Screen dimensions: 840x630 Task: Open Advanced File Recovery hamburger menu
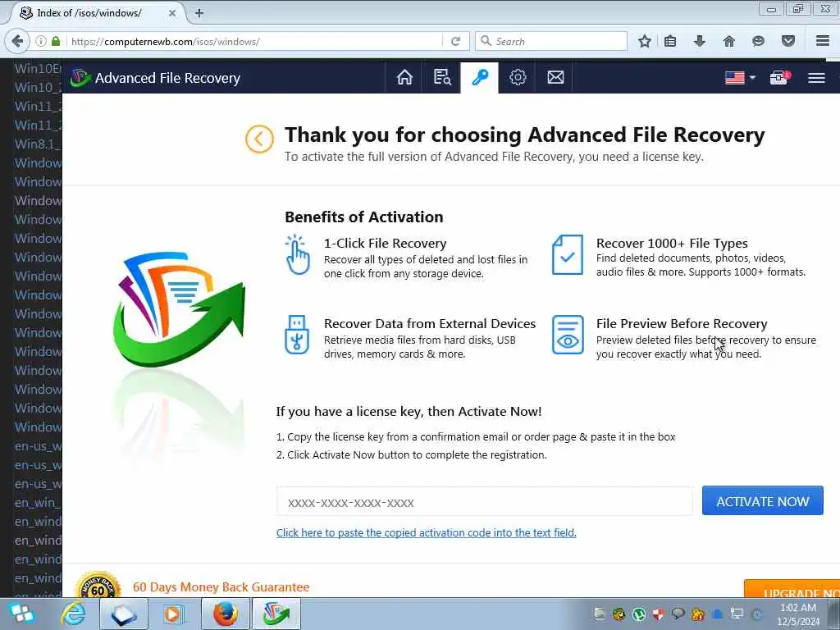(816, 78)
